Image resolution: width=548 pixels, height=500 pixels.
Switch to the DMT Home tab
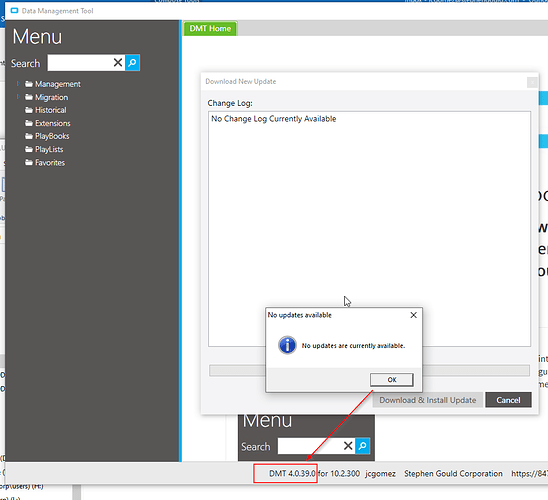click(210, 29)
